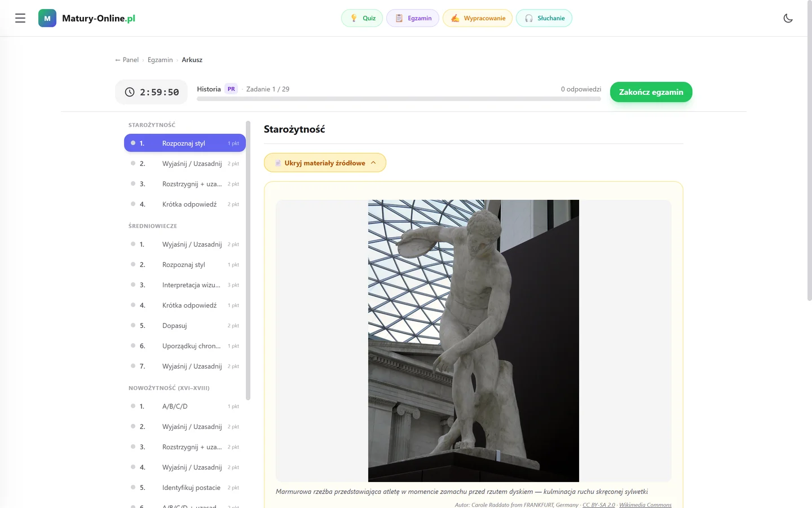Open Średniowiecze task 4 Krótka odpowiedź
Image resolution: width=812 pixels, height=508 pixels.
click(185, 305)
